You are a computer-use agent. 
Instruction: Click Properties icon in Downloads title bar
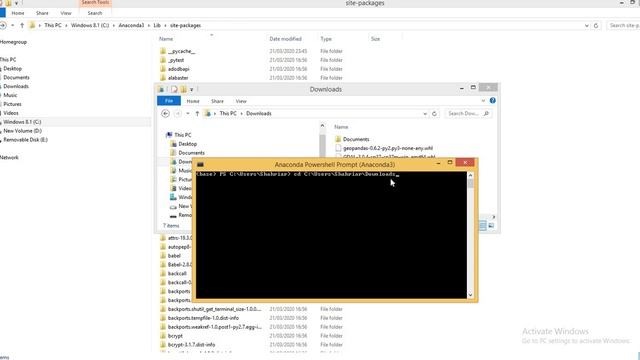pyautogui.click(x=174, y=89)
